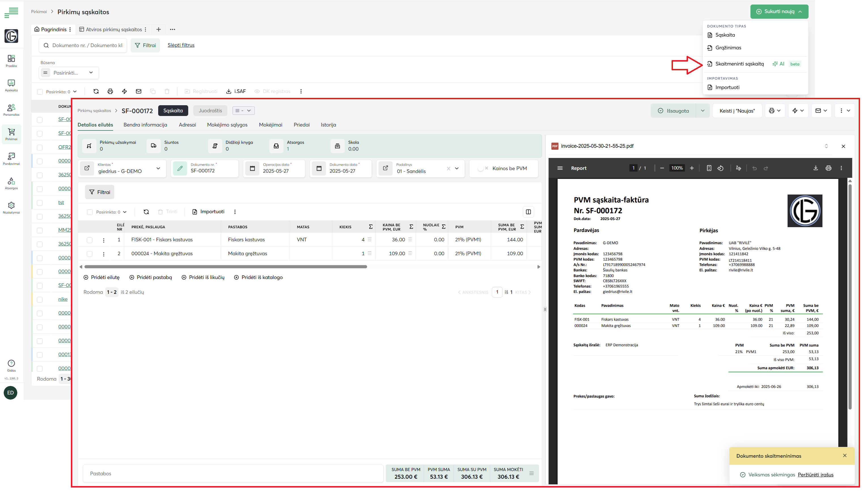Click the Pastabos notes input field
Image resolution: width=868 pixels, height=494 pixels.
click(233, 473)
